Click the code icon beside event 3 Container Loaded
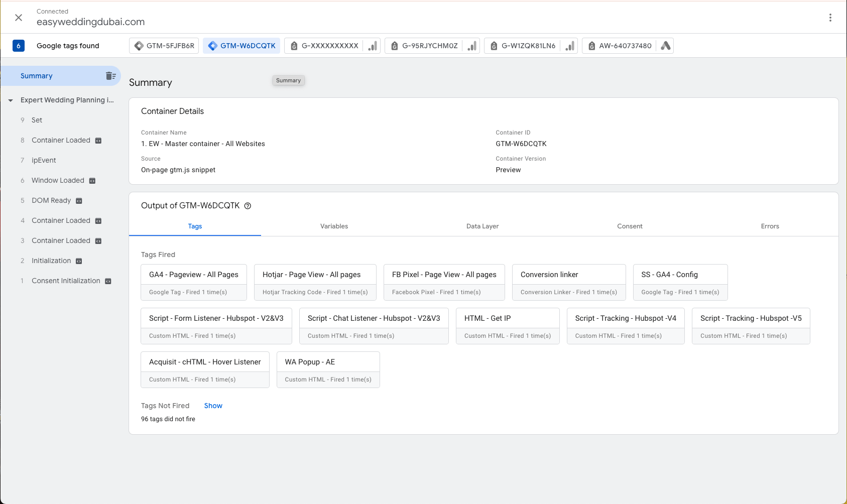This screenshot has height=504, width=847. (98, 241)
